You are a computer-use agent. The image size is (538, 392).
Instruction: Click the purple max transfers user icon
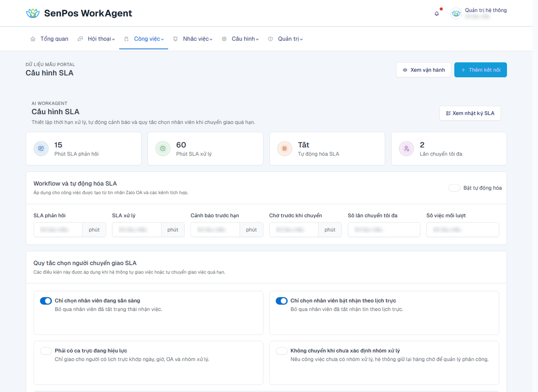[406, 149]
